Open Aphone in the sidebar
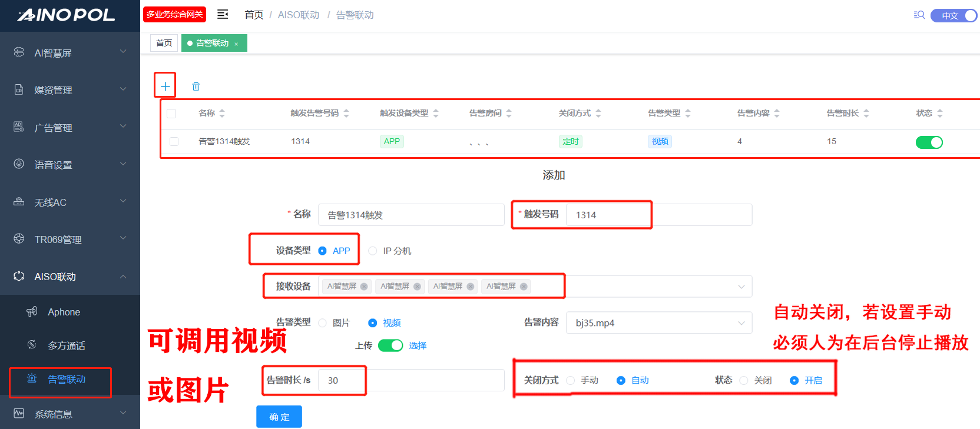The image size is (980, 429). point(64,312)
